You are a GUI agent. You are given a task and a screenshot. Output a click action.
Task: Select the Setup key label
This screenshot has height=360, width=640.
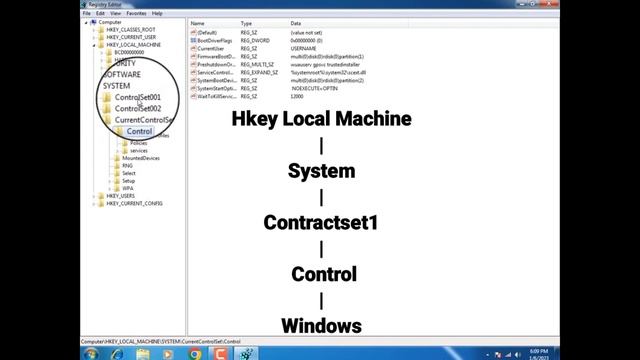[x=129, y=181]
